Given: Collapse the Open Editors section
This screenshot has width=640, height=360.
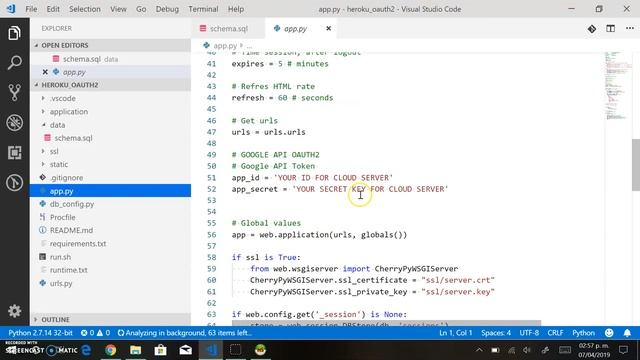Looking at the screenshot, I should coord(64,45).
